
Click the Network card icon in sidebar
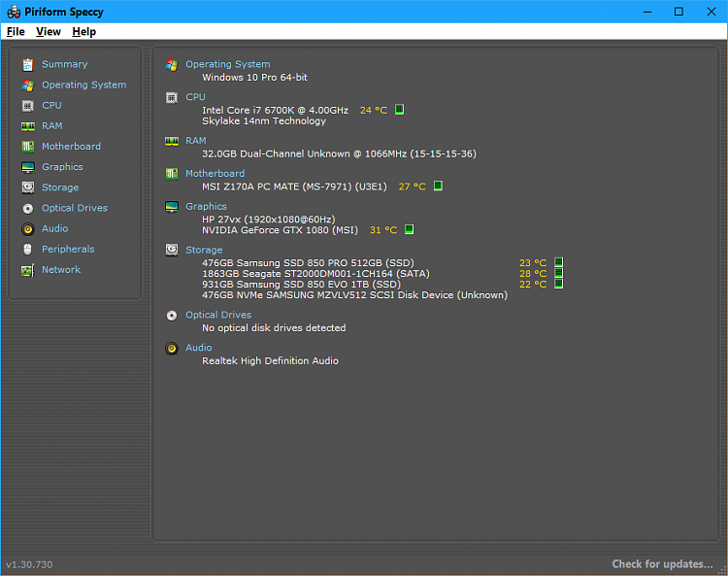point(28,270)
